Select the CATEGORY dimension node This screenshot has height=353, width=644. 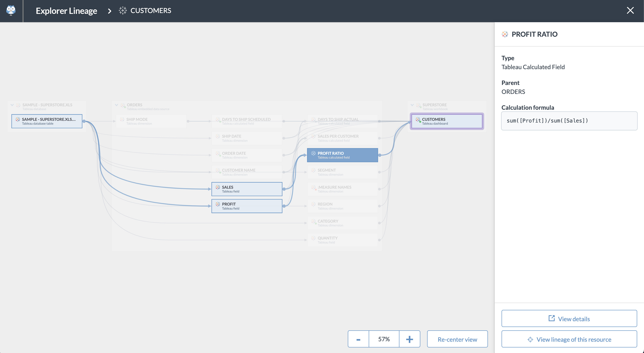342,223
